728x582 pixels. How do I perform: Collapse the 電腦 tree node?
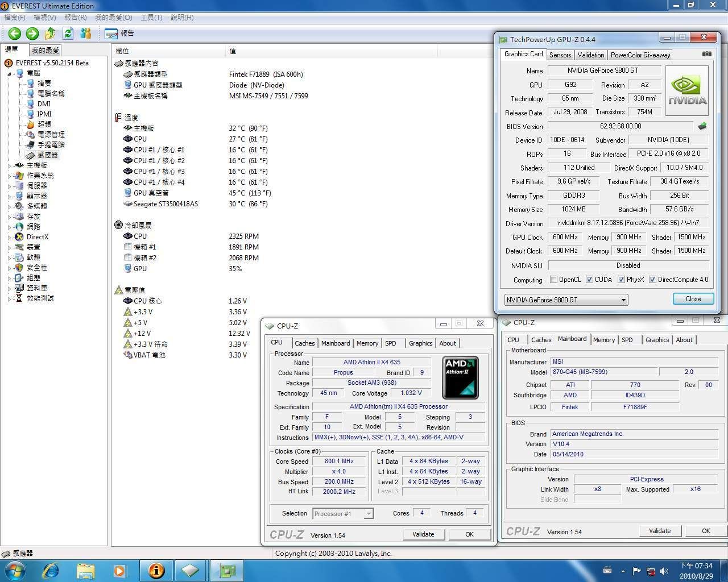tap(10, 73)
